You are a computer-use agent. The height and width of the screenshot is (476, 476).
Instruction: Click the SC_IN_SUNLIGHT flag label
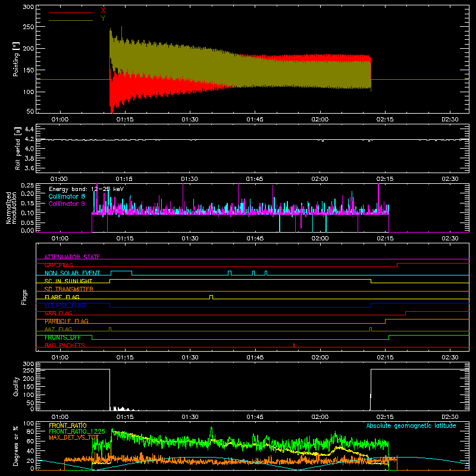coord(68,281)
